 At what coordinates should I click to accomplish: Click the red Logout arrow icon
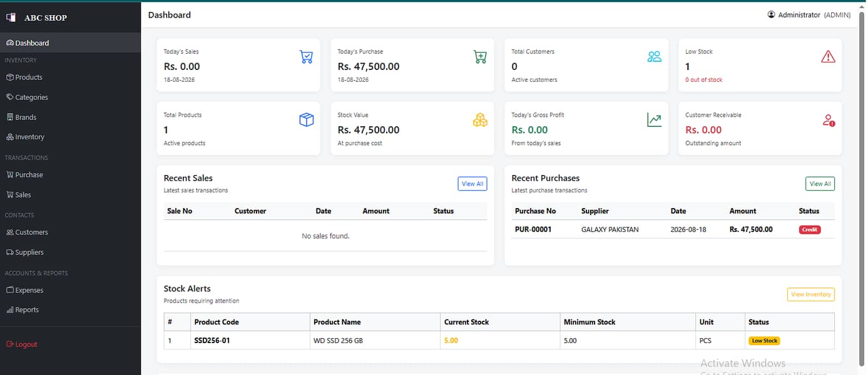pos(10,344)
